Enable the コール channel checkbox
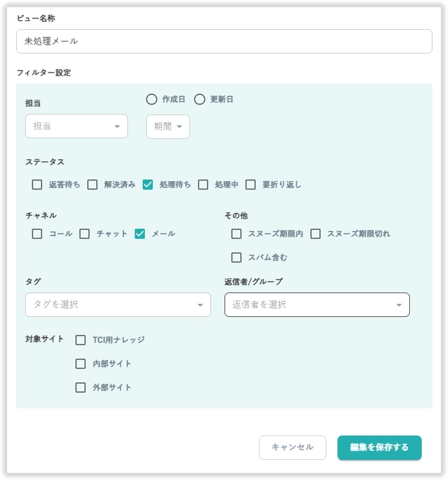The height and width of the screenshot is (480, 448). tap(37, 234)
